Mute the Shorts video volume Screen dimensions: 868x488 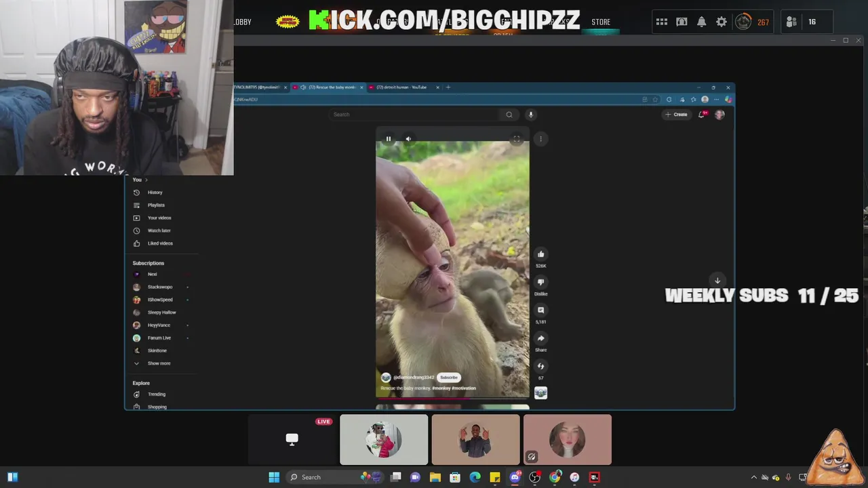(x=408, y=139)
